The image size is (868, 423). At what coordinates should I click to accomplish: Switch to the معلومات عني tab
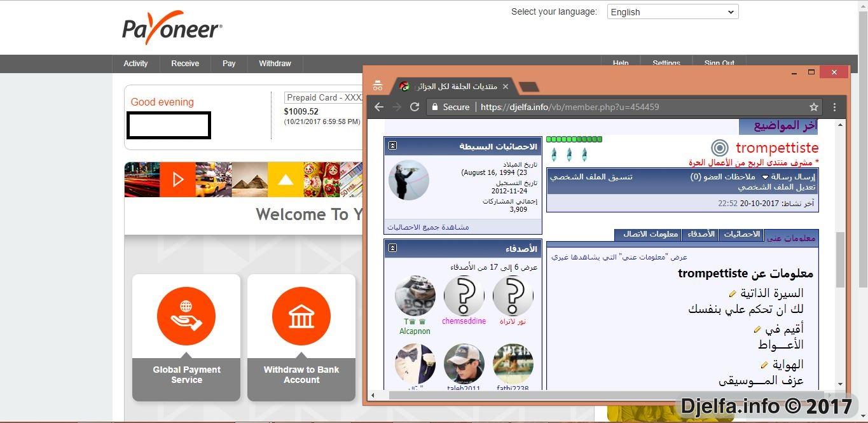791,237
